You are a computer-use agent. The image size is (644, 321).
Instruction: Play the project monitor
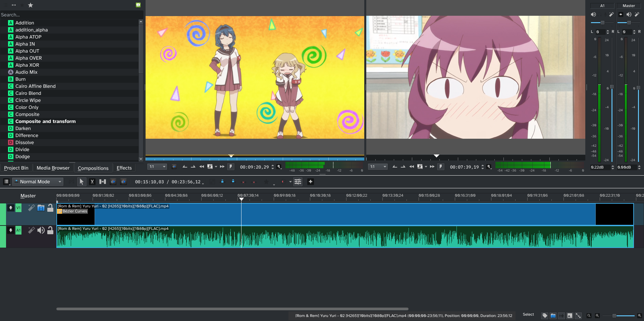click(420, 167)
